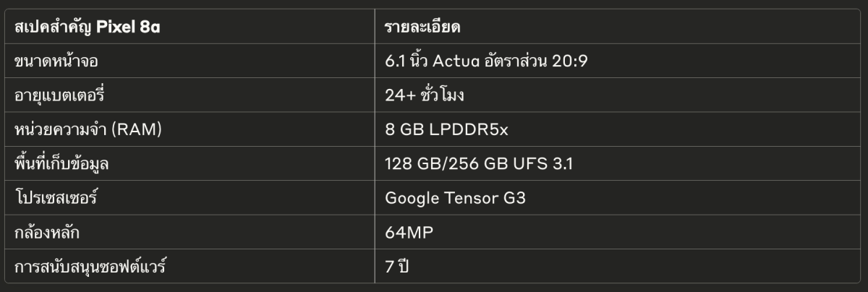The image size is (868, 292).
Task: Click the 64MP camera value
Action: click(409, 233)
